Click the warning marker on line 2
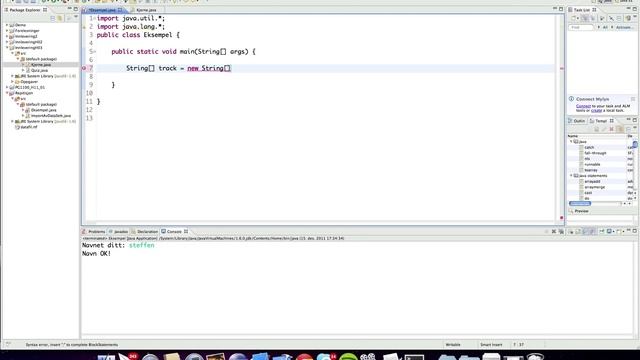The height and width of the screenshot is (360, 640). coord(84,27)
